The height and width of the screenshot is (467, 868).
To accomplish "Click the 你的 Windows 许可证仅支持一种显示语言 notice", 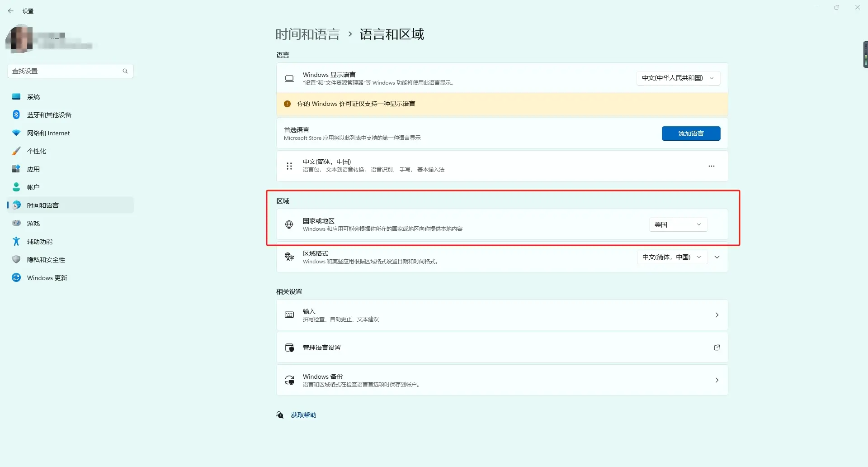I will pyautogui.click(x=502, y=104).
